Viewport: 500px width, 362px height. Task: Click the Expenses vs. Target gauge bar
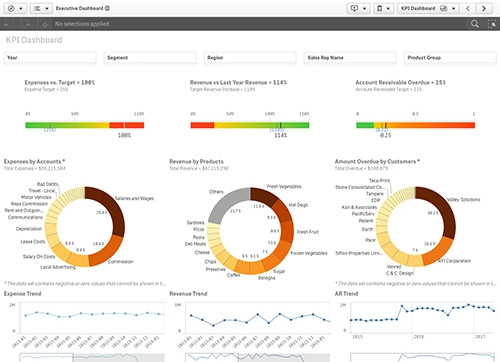click(x=85, y=125)
